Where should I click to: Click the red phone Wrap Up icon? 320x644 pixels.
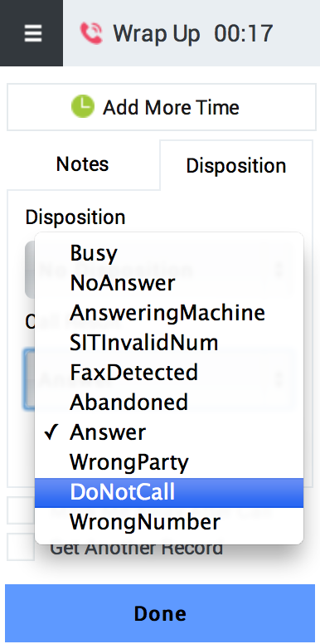point(91,34)
